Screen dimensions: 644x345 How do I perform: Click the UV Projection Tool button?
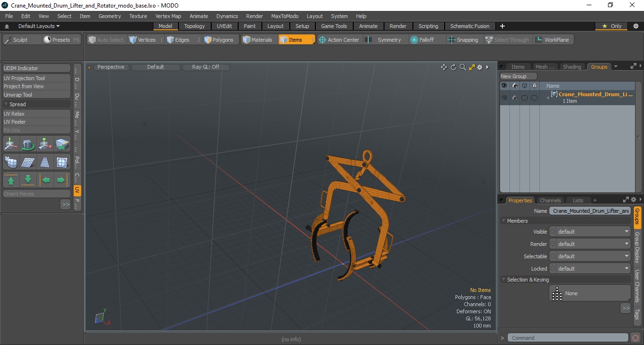point(37,78)
